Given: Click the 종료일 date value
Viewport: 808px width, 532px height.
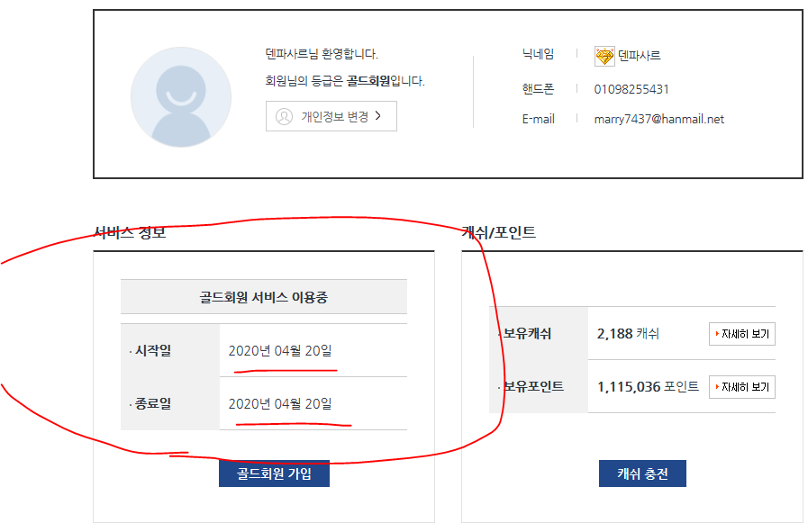Looking at the screenshot, I should point(280,403).
